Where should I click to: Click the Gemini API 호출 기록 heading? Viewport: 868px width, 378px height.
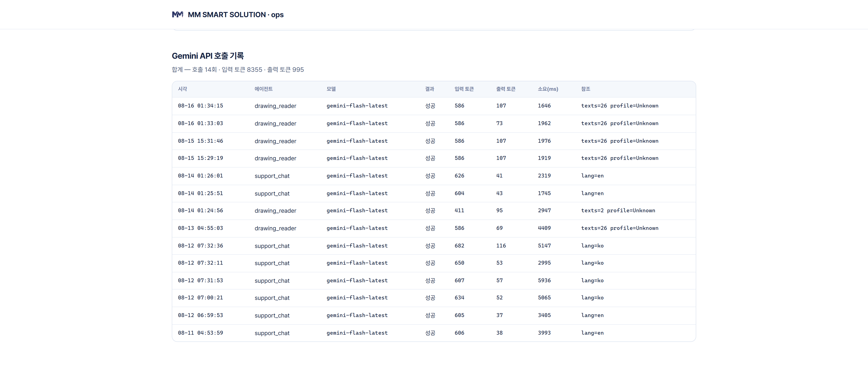click(x=208, y=56)
